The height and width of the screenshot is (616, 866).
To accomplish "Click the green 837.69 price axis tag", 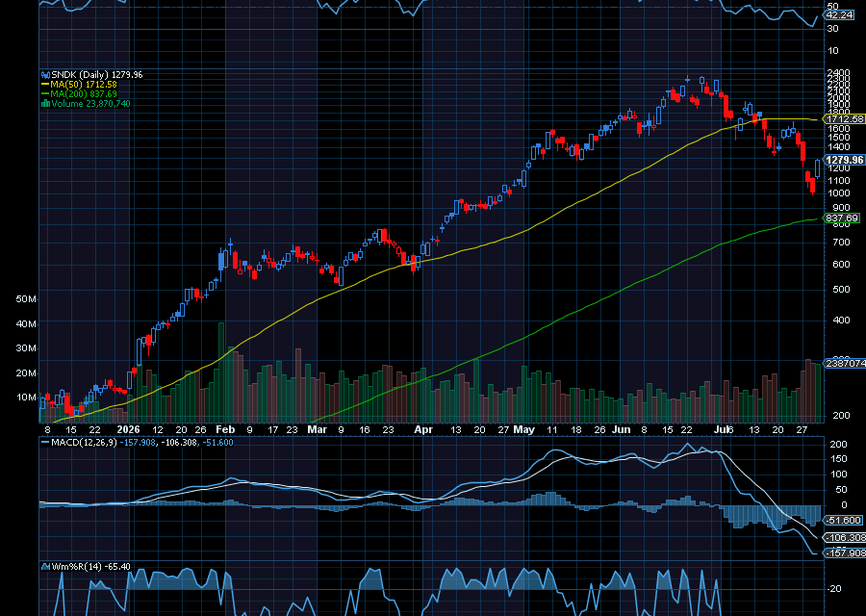I will coord(842,218).
